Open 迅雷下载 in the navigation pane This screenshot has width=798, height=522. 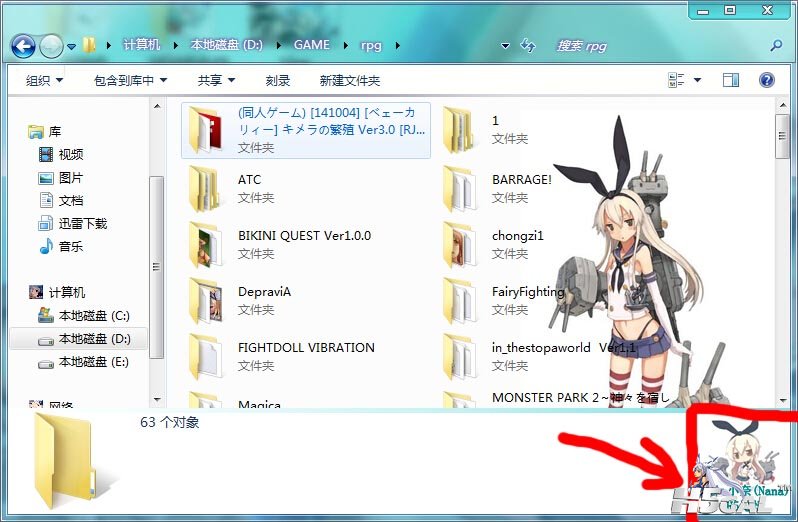pos(82,223)
